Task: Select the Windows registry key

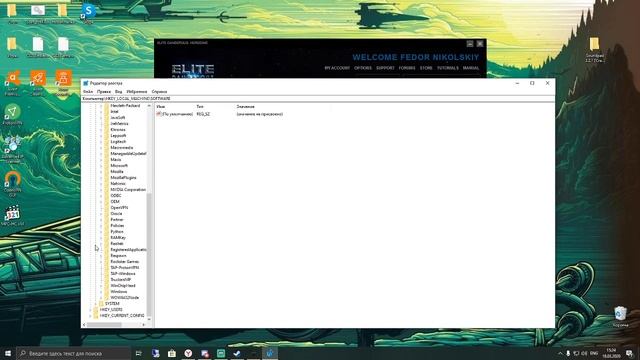Action: [x=119, y=291]
